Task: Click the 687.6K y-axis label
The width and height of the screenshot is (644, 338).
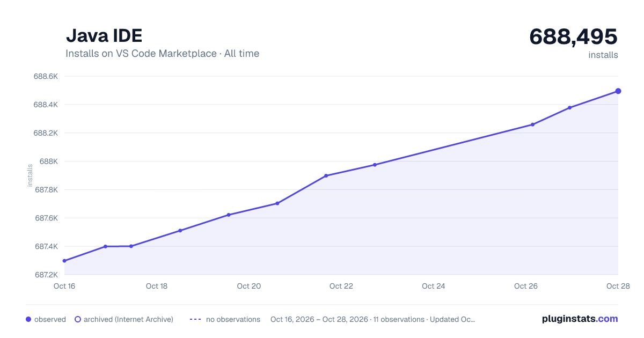Action: pos(46,218)
